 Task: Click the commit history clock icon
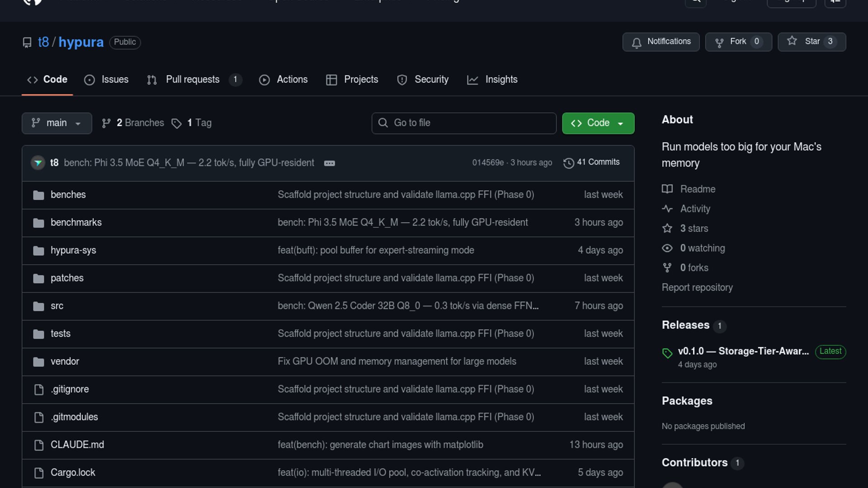coord(568,163)
